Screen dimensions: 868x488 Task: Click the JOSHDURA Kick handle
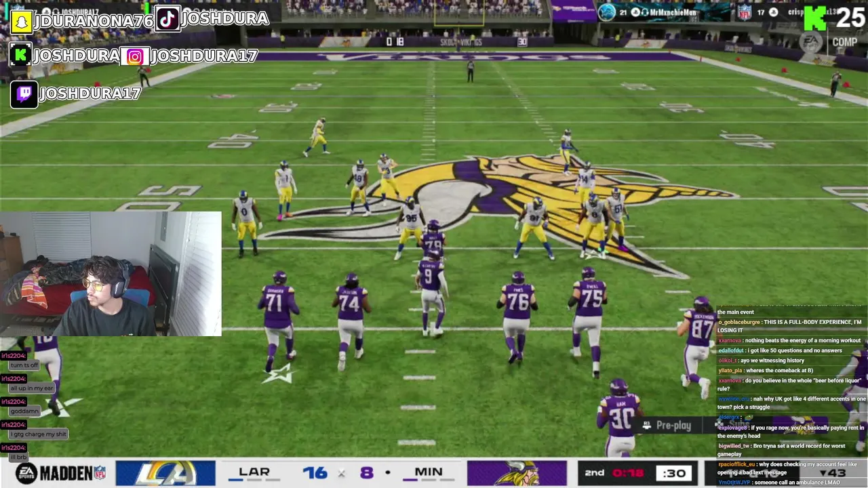(x=76, y=55)
